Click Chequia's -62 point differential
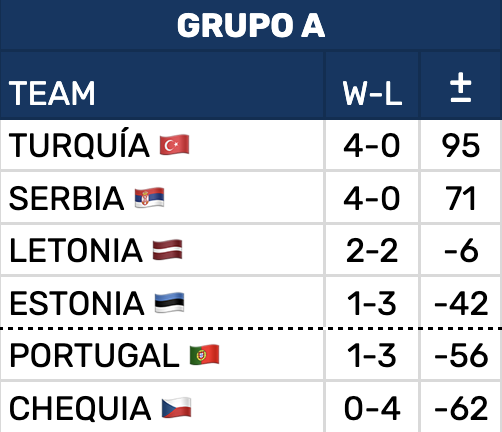The width and height of the screenshot is (502, 432). 461,408
